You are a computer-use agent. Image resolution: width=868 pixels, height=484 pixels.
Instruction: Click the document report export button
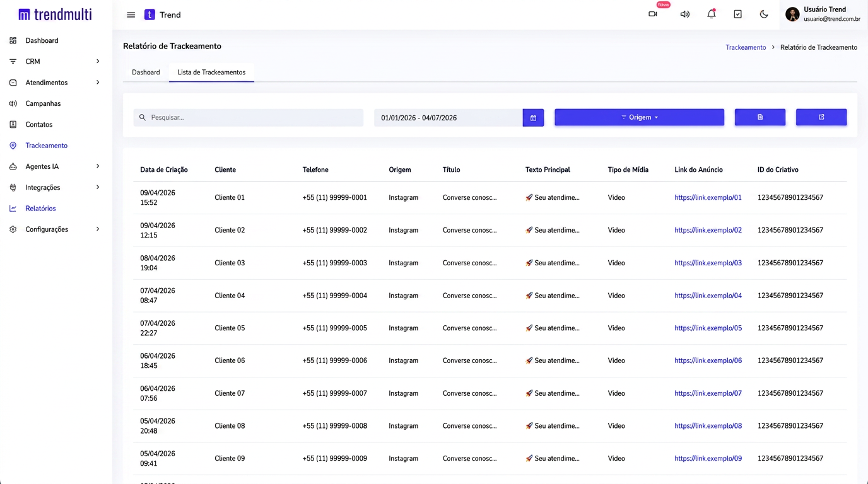[760, 117]
